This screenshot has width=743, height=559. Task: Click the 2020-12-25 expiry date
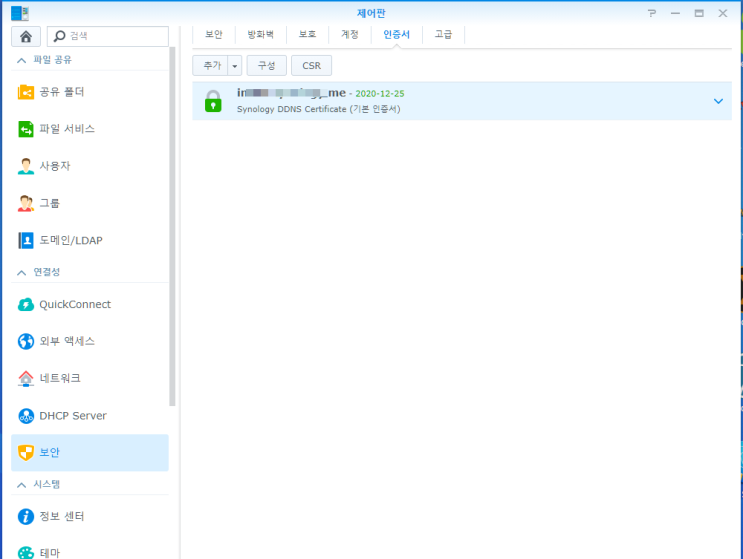(x=380, y=94)
